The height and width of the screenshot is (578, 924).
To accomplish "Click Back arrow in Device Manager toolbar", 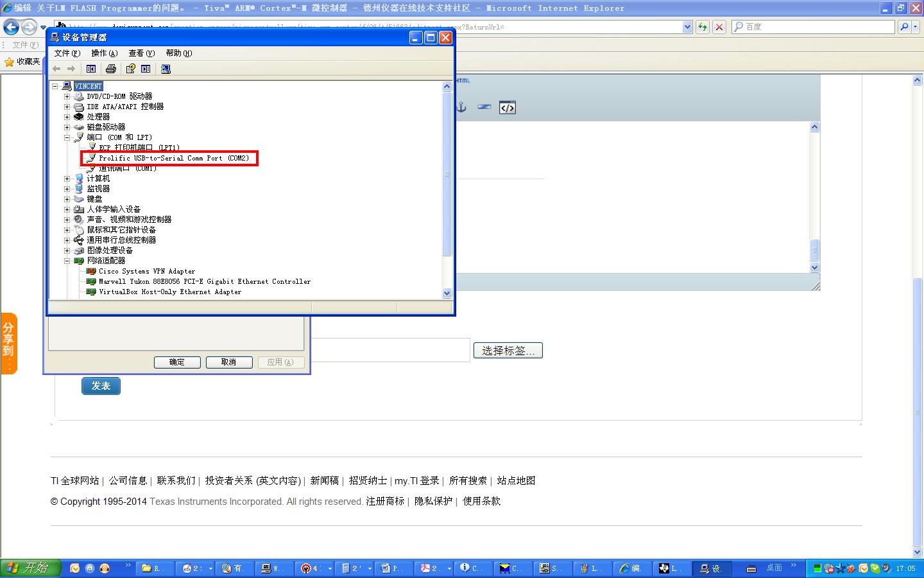I will click(56, 69).
